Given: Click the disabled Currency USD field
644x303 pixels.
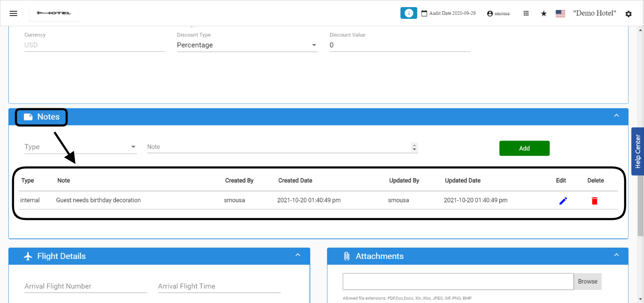Looking at the screenshot, I should click(x=95, y=45).
